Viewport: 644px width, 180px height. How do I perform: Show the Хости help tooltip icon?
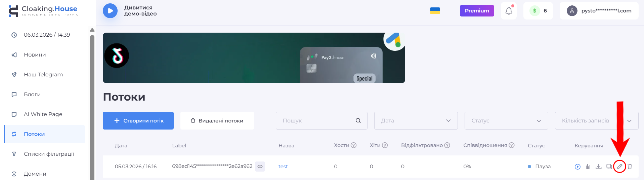click(x=354, y=145)
